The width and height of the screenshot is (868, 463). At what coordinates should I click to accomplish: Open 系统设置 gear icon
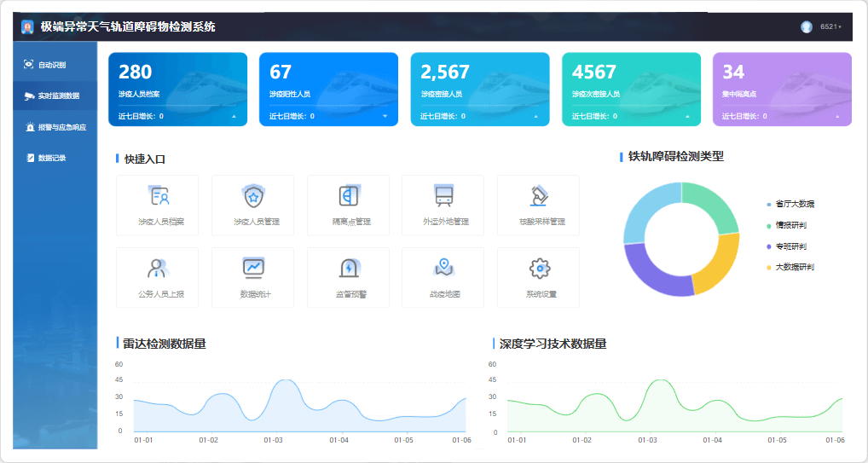[x=539, y=268]
